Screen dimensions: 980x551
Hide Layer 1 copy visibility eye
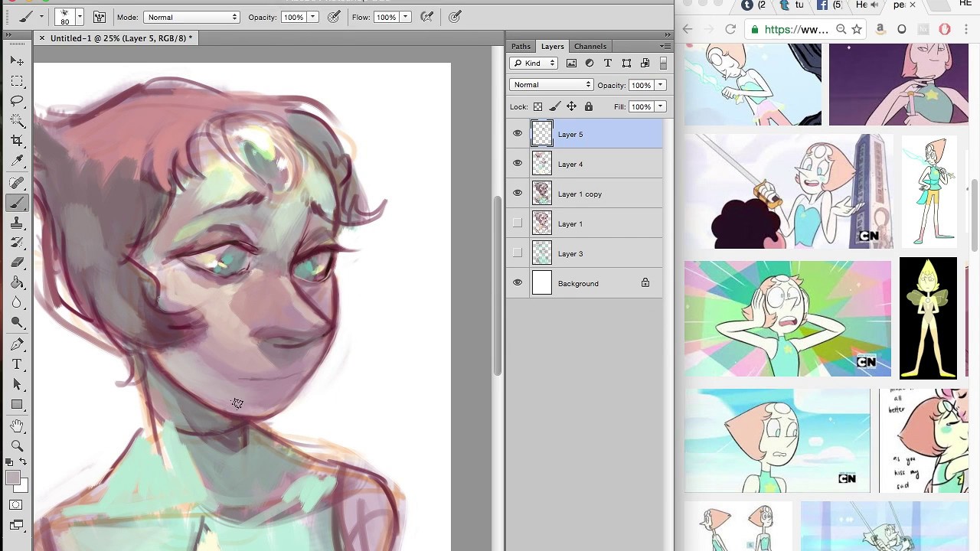point(518,194)
